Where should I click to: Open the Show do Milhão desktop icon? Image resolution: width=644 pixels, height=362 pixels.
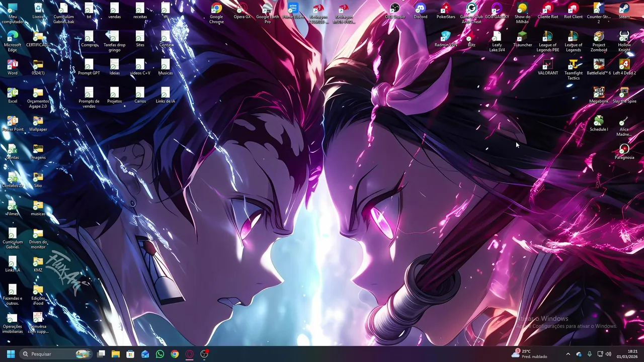(522, 14)
